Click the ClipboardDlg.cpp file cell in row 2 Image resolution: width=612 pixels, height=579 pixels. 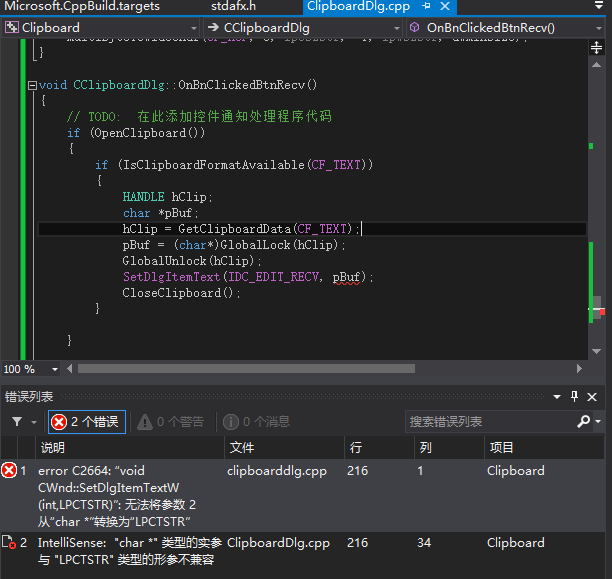click(x=278, y=543)
